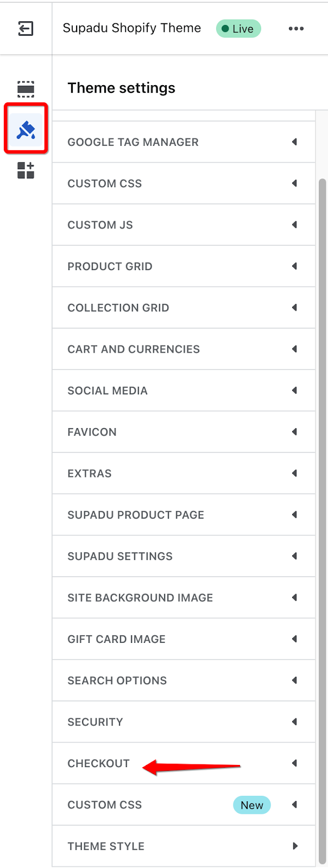Open Supadu Product Page settings
Image resolution: width=328 pixels, height=868 pixels.
(184, 515)
